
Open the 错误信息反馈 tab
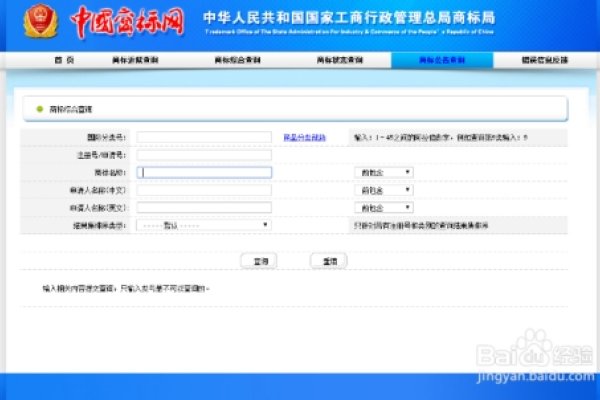click(x=545, y=60)
